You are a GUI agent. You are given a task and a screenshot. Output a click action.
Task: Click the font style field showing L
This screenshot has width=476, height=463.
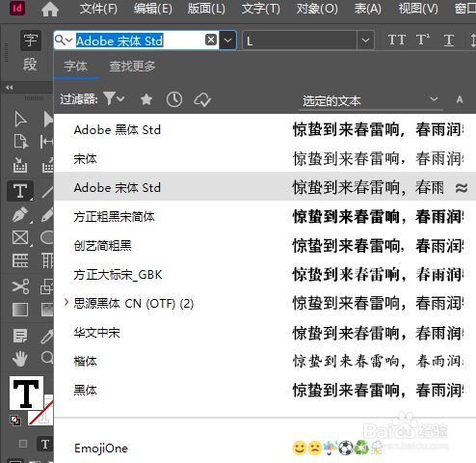point(300,41)
